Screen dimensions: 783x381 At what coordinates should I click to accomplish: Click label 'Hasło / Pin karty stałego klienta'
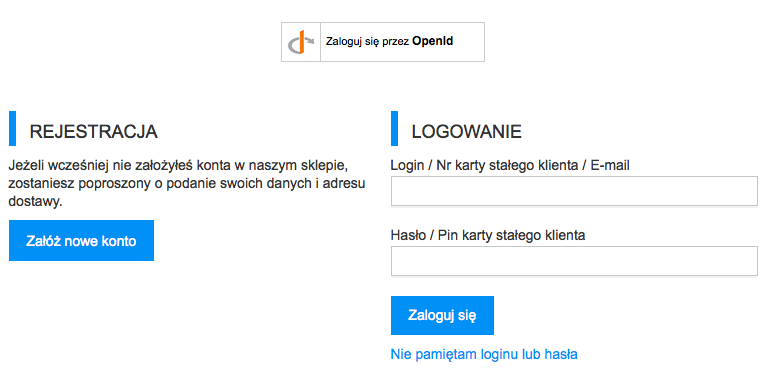pyautogui.click(x=488, y=235)
